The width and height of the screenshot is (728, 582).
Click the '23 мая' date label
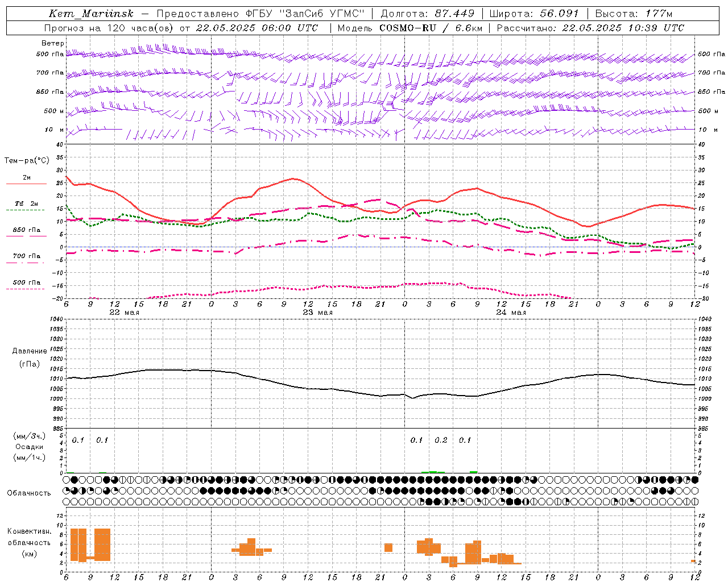coord(318,313)
